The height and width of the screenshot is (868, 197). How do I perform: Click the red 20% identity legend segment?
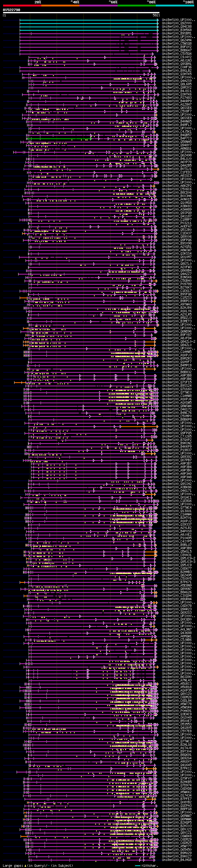pyautogui.click(x=22, y=6)
